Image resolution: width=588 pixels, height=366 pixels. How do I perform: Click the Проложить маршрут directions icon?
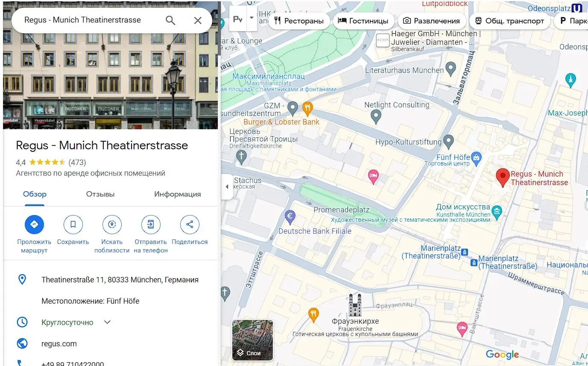(35, 224)
